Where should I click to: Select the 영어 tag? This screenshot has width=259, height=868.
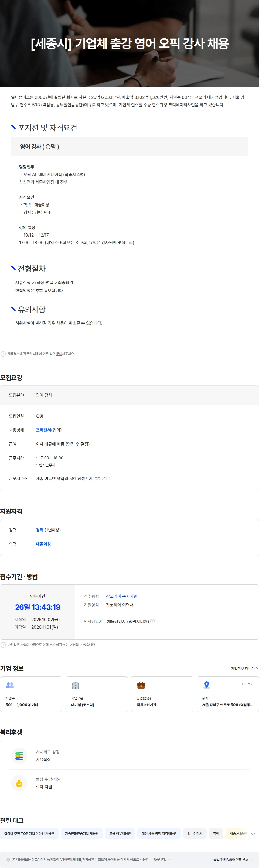click(x=216, y=833)
